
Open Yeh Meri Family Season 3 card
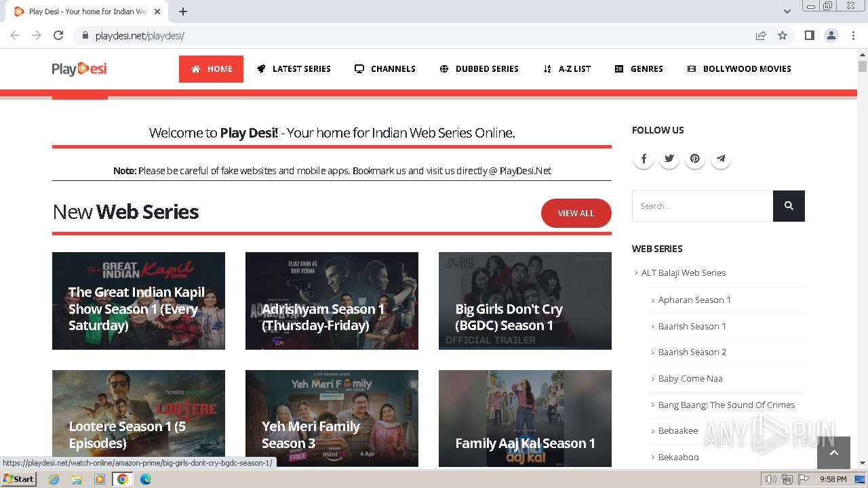click(332, 418)
